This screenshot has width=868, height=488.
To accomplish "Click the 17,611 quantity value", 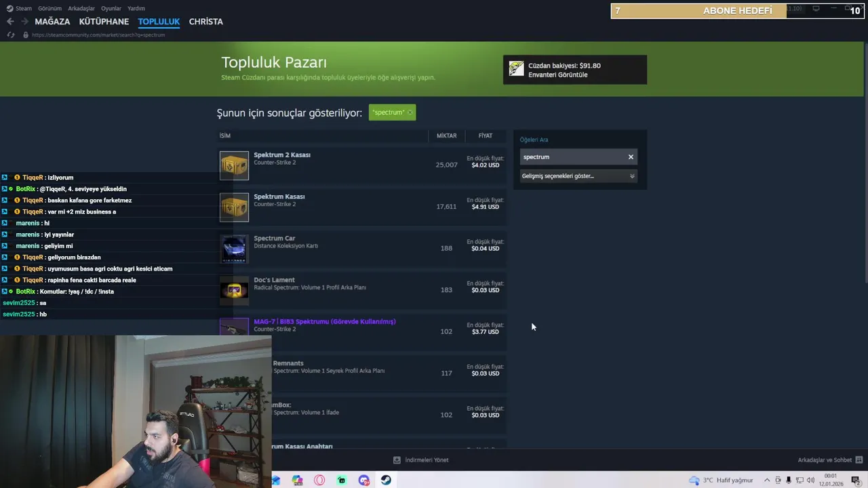I will click(446, 207).
